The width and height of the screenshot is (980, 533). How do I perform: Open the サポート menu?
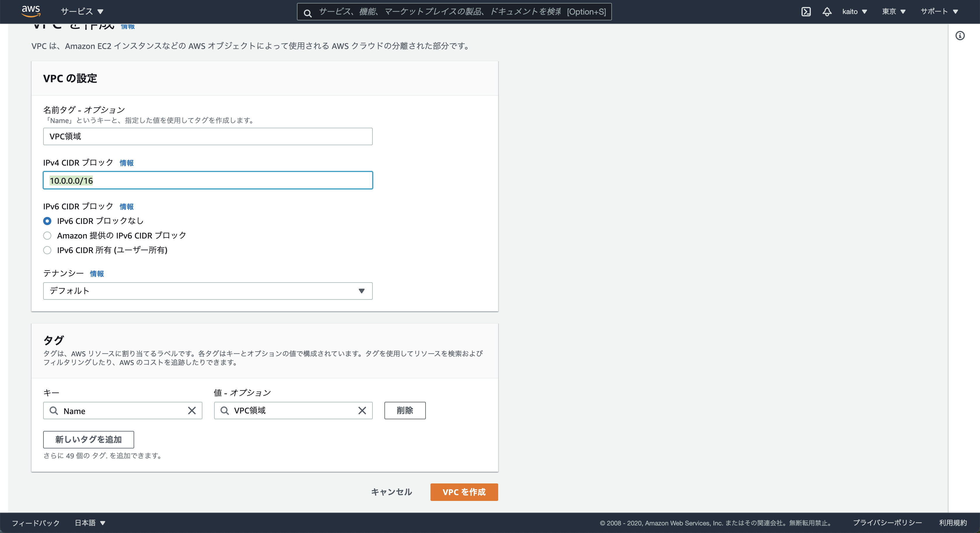tap(939, 11)
